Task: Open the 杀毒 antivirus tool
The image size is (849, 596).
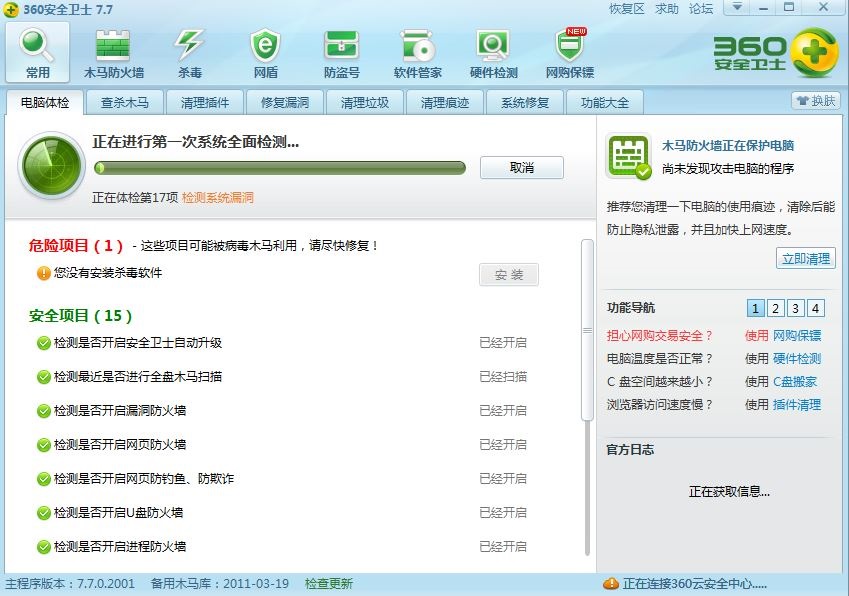Action: pos(187,50)
